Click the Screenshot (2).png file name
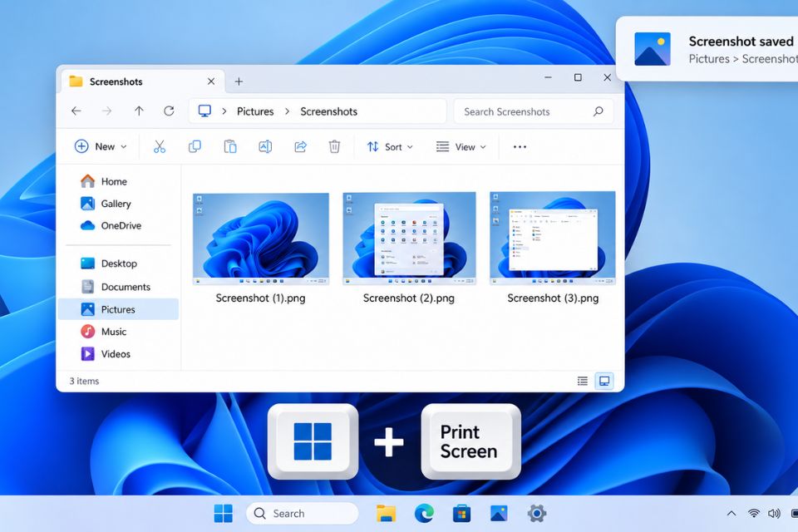 [x=409, y=298]
